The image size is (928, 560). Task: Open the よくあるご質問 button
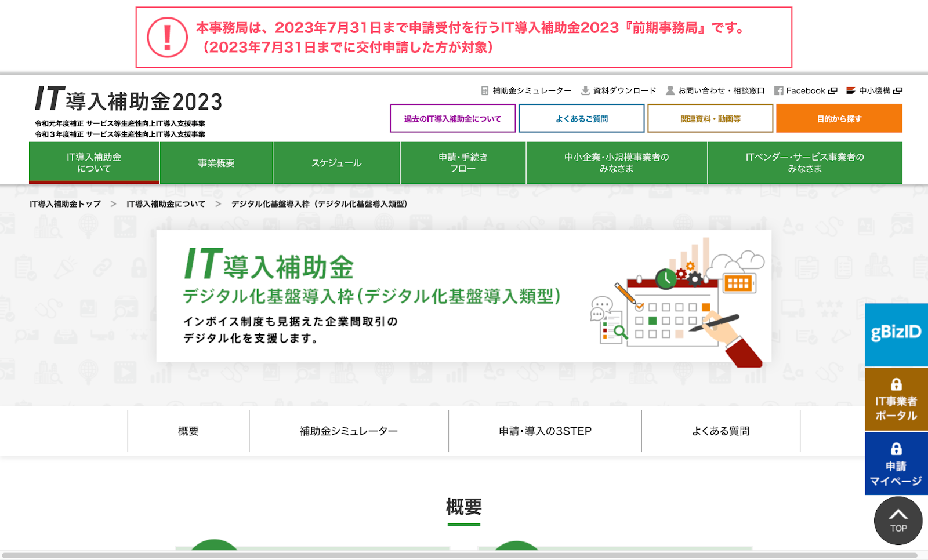coord(581,118)
